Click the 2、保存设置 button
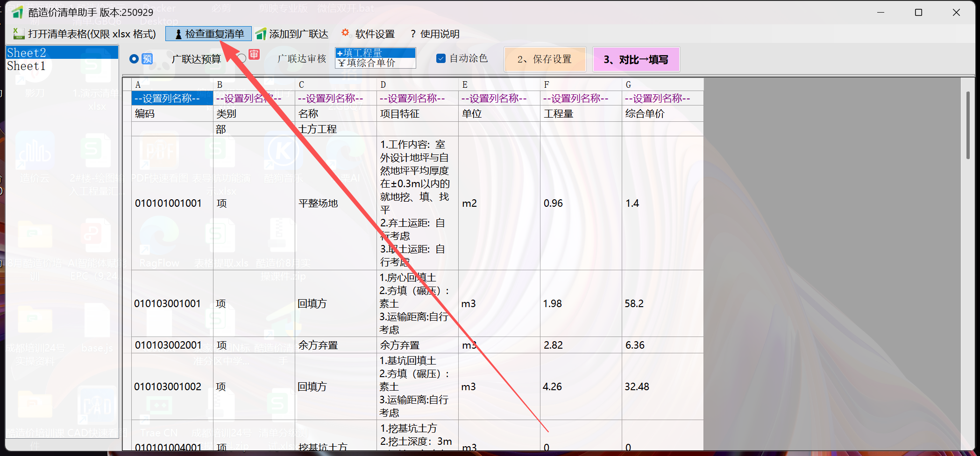The height and width of the screenshot is (456, 980). click(545, 59)
